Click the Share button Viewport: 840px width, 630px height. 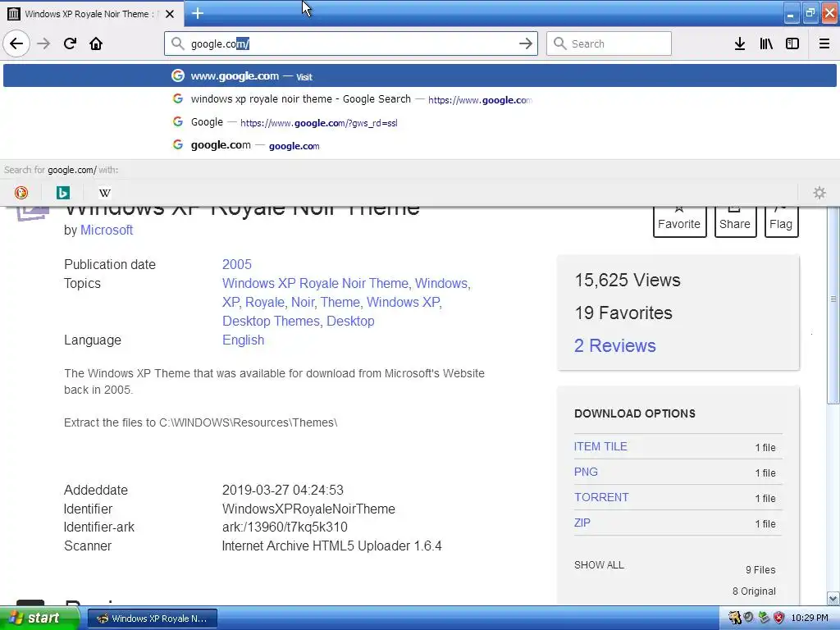(x=735, y=221)
